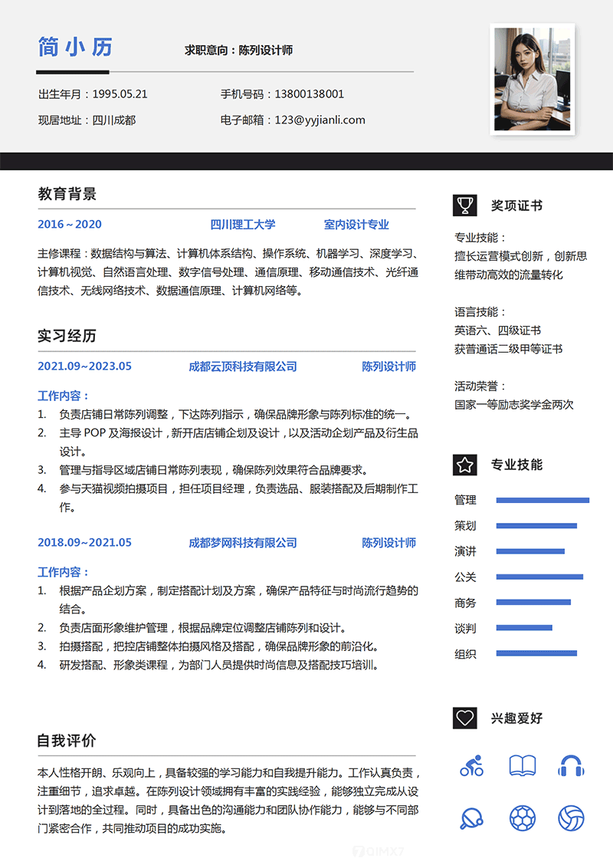Click the phone number 13800138001

tap(311, 94)
